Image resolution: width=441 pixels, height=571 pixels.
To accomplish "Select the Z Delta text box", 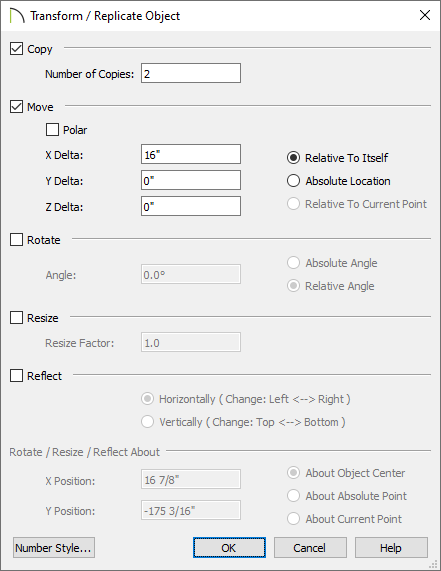I will (x=191, y=206).
